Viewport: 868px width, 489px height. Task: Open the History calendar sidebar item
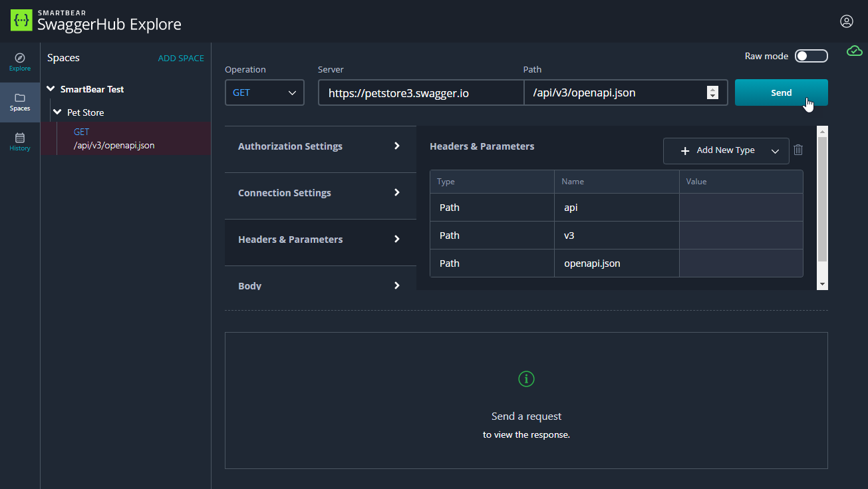tap(20, 142)
